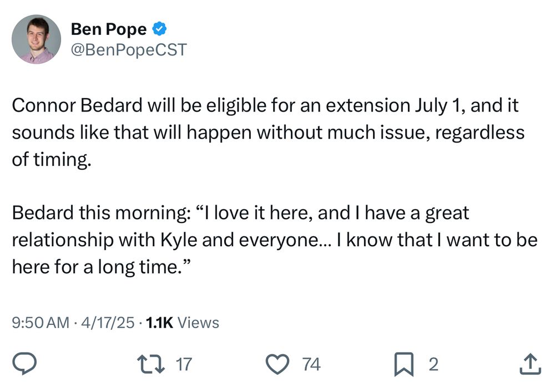Click the bookmark count of 2
Screen dimensions: 555x392
pyautogui.click(x=433, y=364)
